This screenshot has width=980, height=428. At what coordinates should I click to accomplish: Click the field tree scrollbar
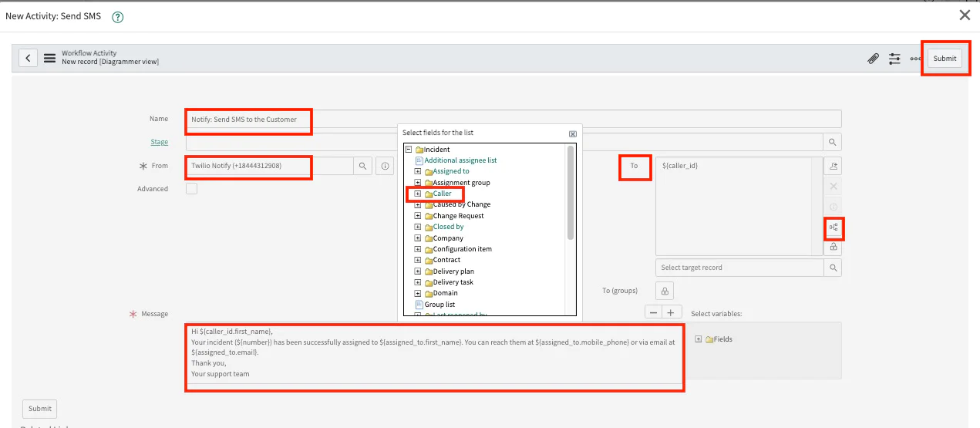pyautogui.click(x=571, y=193)
